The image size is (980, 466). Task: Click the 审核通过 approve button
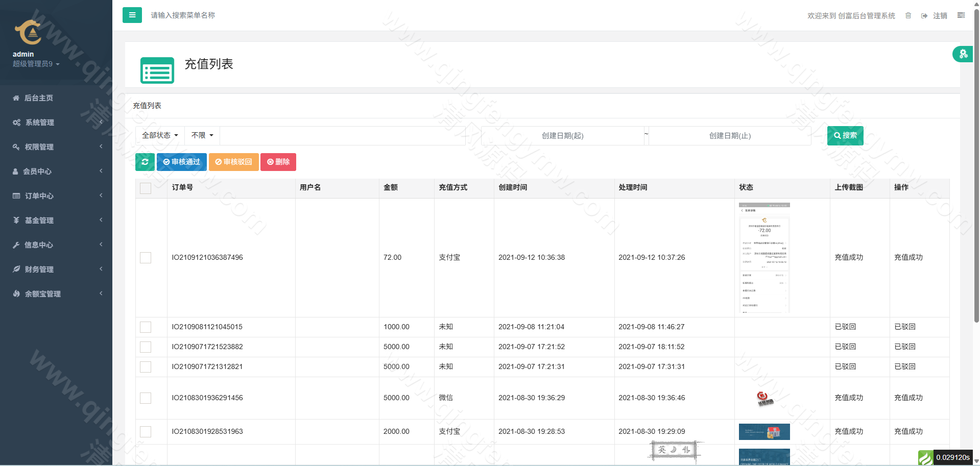click(181, 162)
